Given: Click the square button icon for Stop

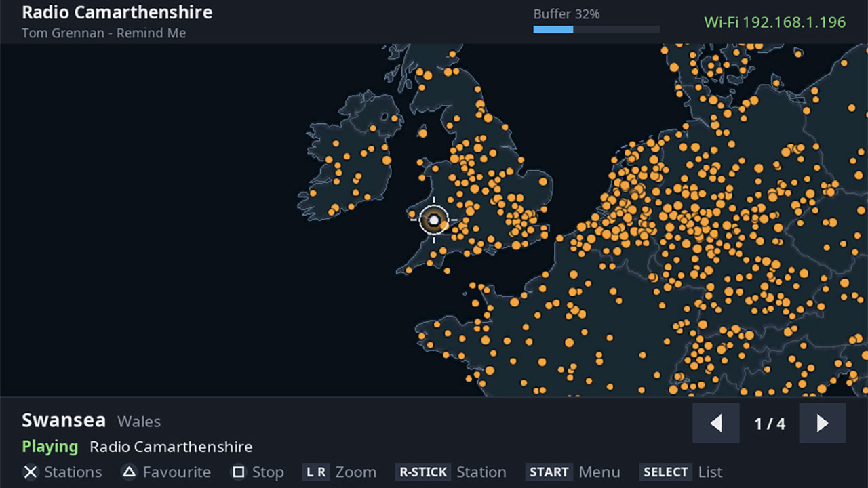Looking at the screenshot, I should coord(238,472).
